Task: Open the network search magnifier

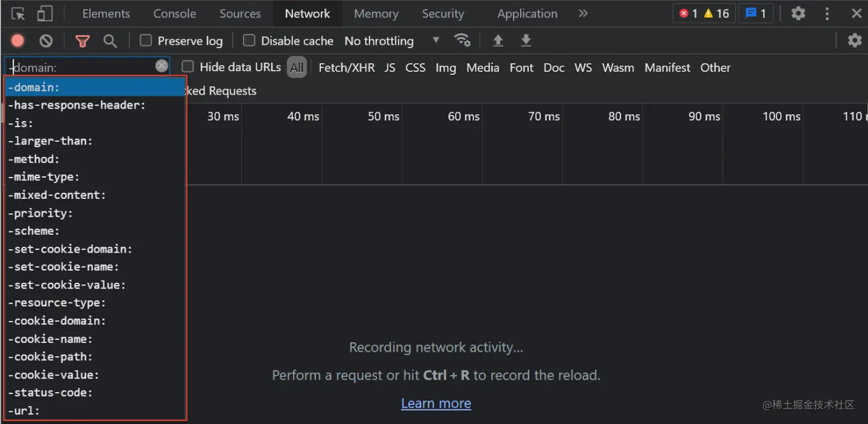Action: point(110,41)
